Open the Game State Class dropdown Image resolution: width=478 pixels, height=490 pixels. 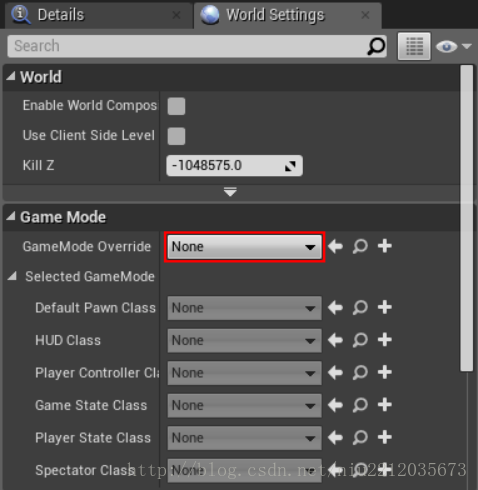tap(244, 405)
